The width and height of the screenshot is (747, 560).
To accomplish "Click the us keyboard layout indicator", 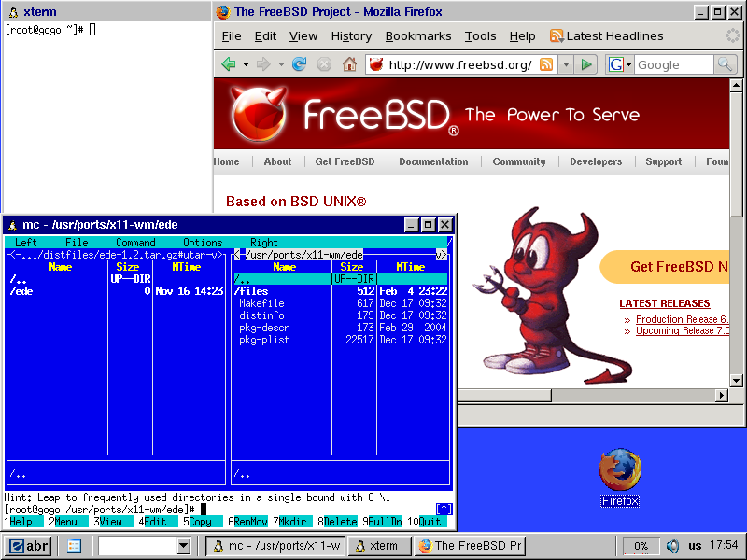I will tap(695, 546).
